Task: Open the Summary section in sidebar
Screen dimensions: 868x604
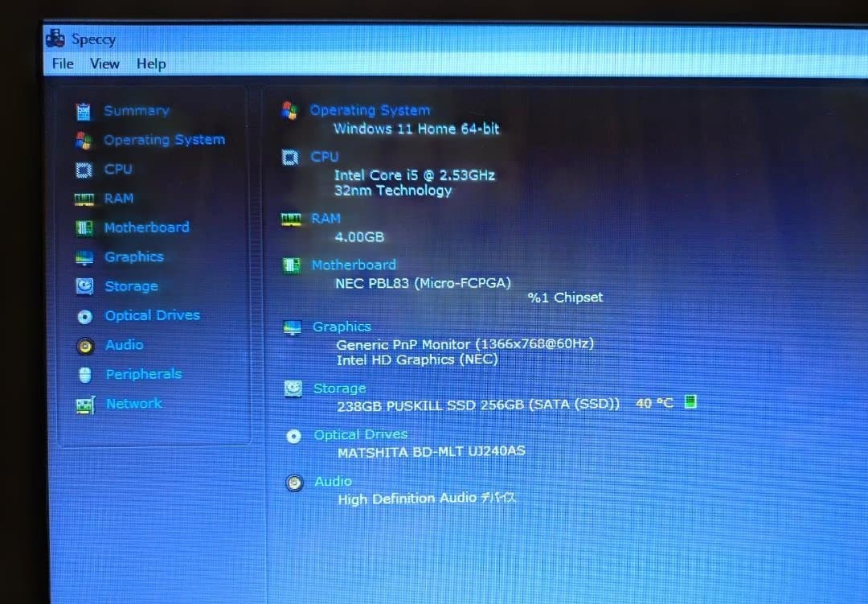Action: click(x=137, y=111)
